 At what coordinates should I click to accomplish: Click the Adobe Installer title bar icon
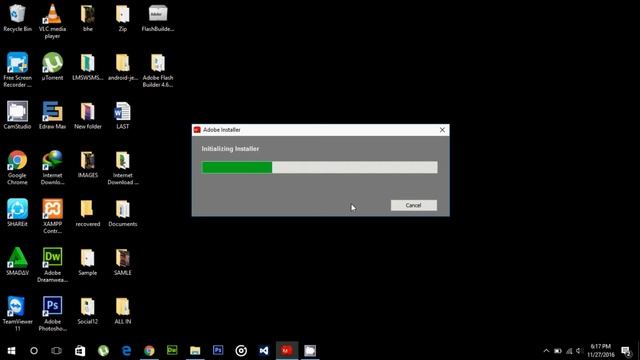(197, 130)
